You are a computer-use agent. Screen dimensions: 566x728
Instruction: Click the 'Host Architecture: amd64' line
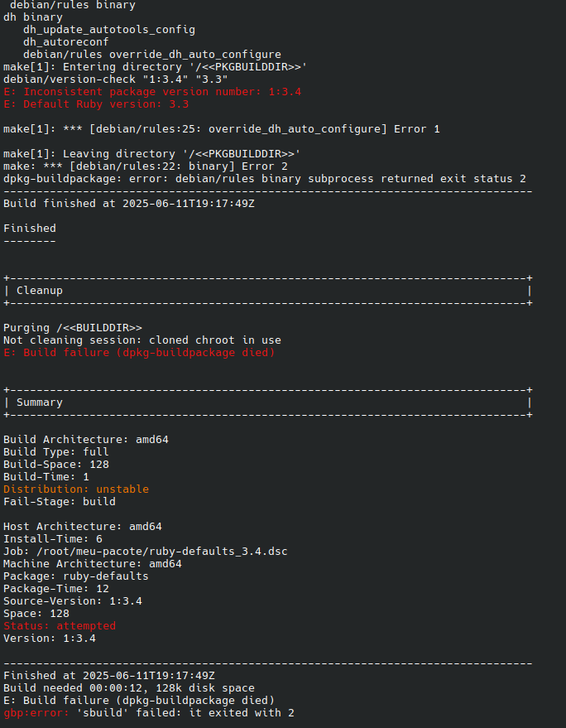(83, 527)
